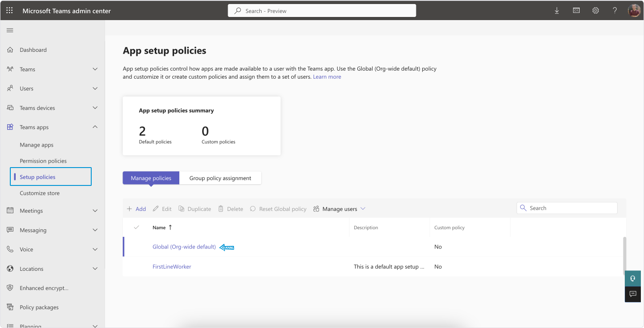The image size is (644, 328).
Task: Click the Policy packages icon
Action: click(x=10, y=307)
